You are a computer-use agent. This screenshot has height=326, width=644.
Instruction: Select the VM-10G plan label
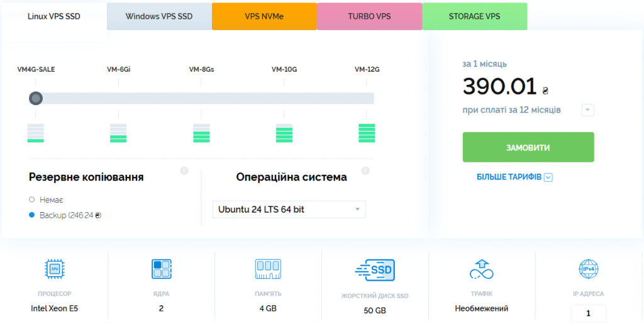coord(284,69)
